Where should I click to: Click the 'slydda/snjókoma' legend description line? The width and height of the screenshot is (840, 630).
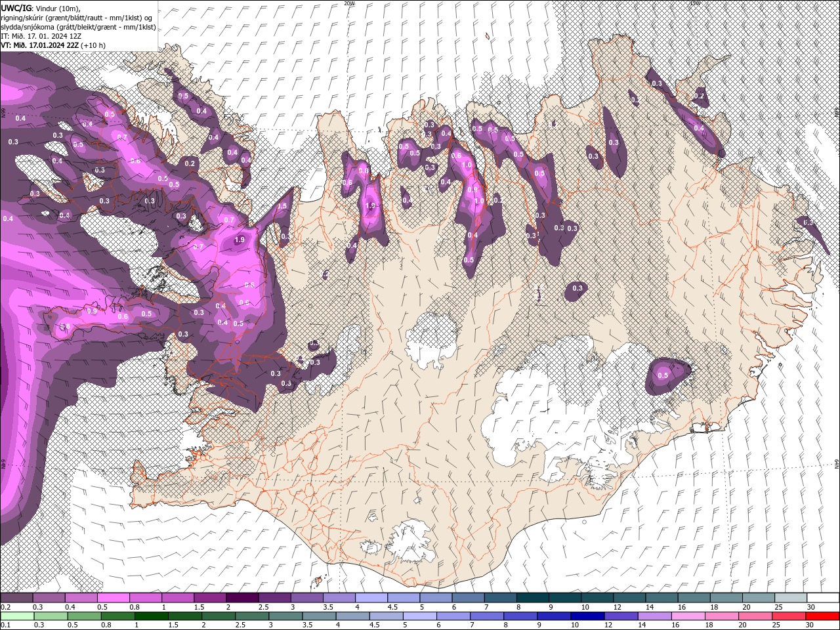[x=78, y=26]
